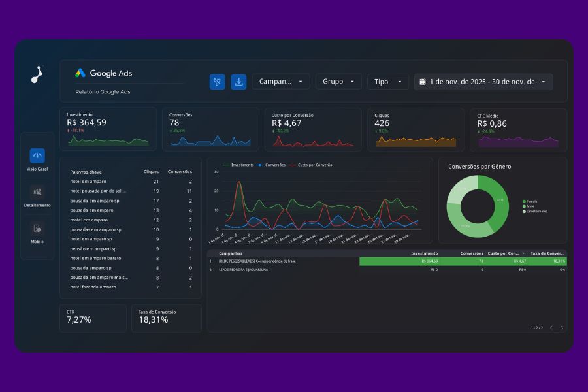Sort keywords table by Cliques header
Viewport: 588px width, 392px height.
pos(151,172)
